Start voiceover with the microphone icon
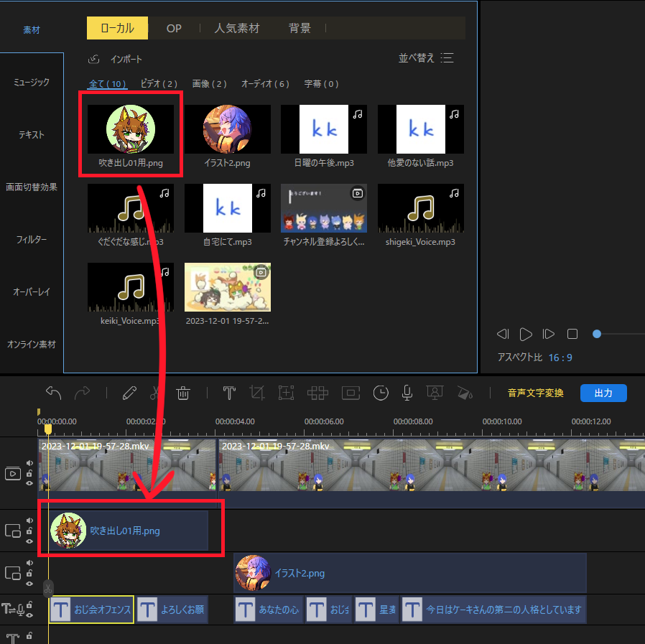The width and height of the screenshot is (645, 644). coord(407,393)
